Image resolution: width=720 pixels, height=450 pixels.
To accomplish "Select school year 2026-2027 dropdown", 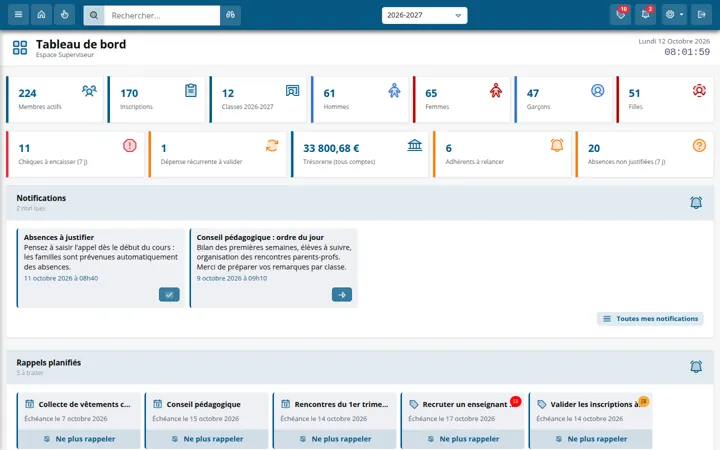I will [424, 15].
